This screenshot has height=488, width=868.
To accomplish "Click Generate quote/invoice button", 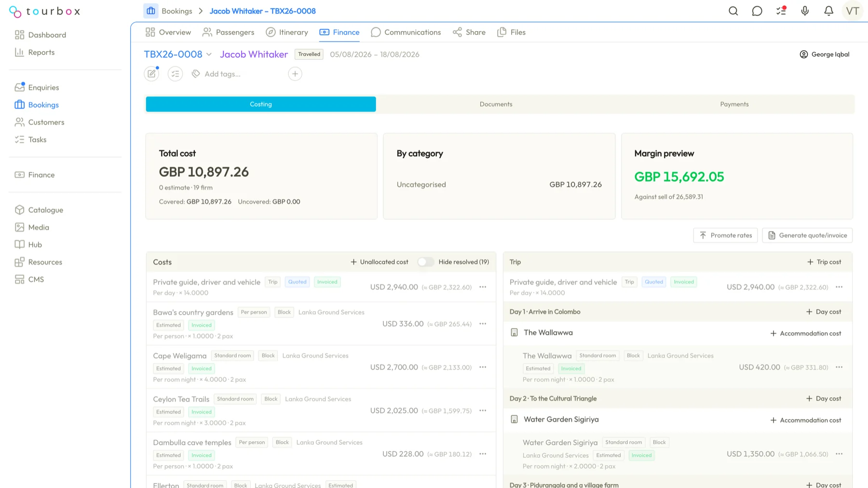I will tap(807, 235).
